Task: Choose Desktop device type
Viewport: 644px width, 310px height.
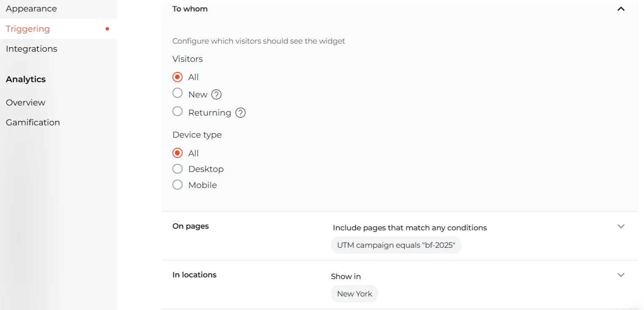Action: coord(178,169)
